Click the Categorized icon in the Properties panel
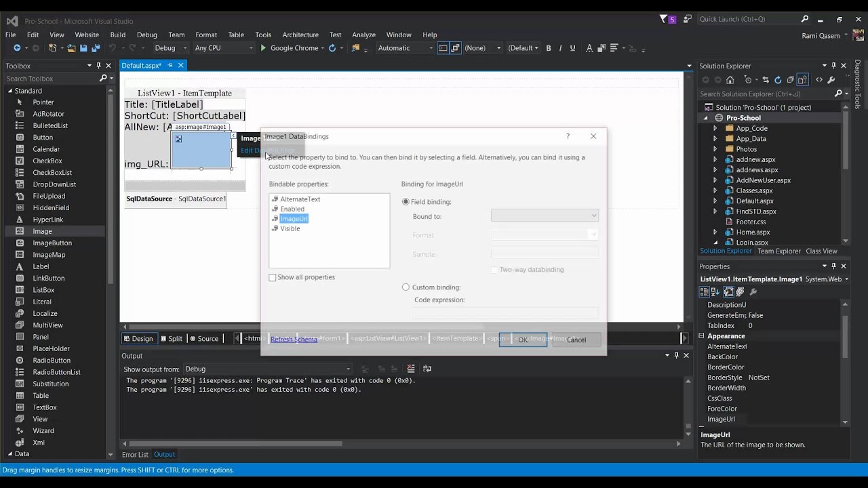This screenshot has width=868, height=488. [705, 291]
